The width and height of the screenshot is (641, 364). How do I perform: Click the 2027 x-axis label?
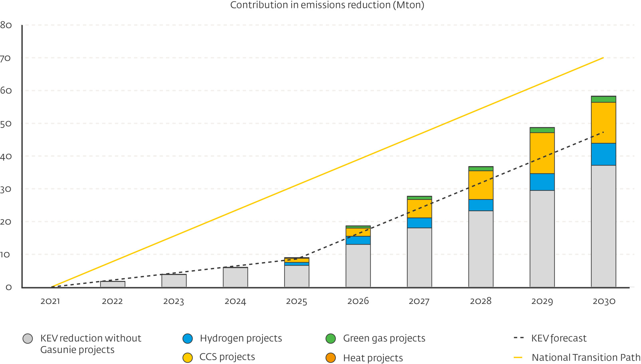(419, 302)
